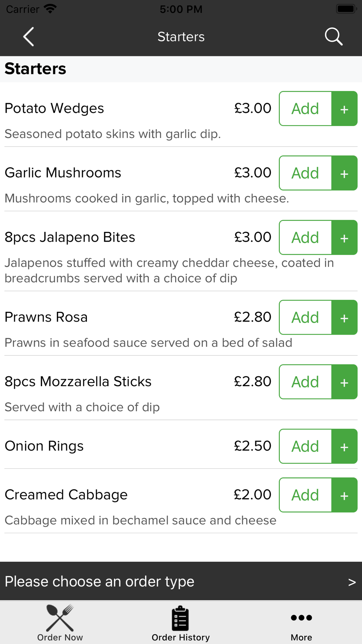Tap plus icon for Onion Rings
The height and width of the screenshot is (644, 362).
(345, 446)
